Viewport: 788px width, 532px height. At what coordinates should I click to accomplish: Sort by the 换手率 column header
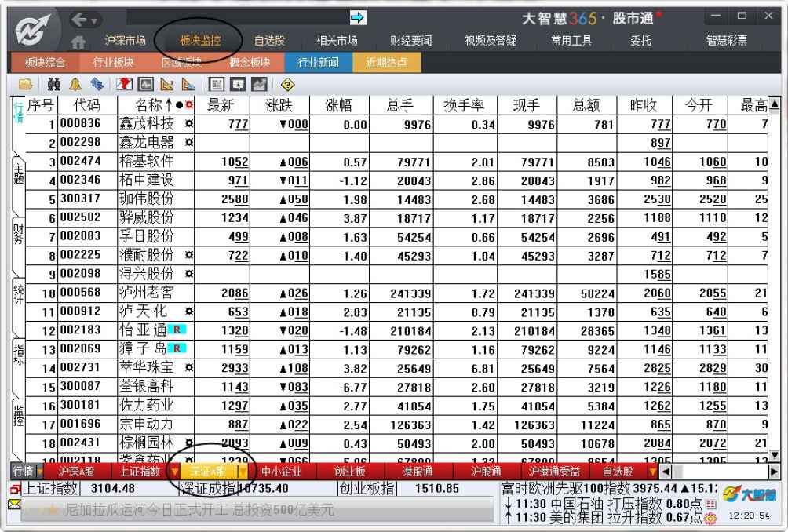pyautogui.click(x=465, y=105)
